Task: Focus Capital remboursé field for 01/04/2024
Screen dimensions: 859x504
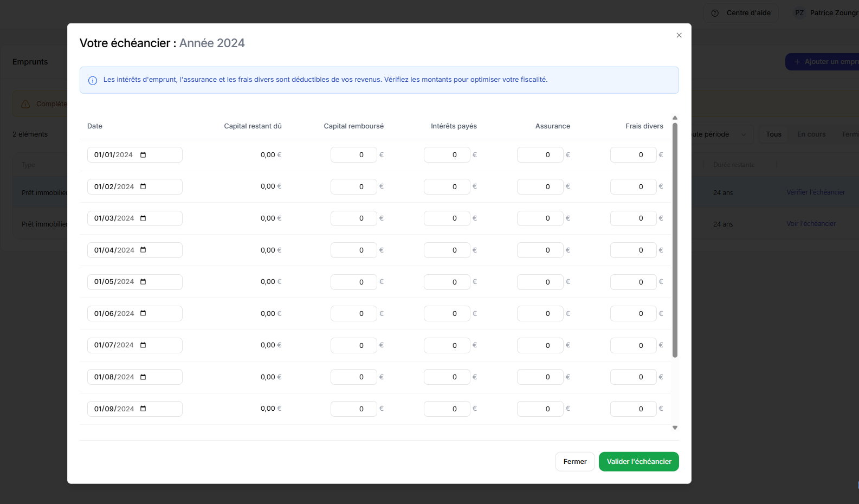Action: (353, 250)
